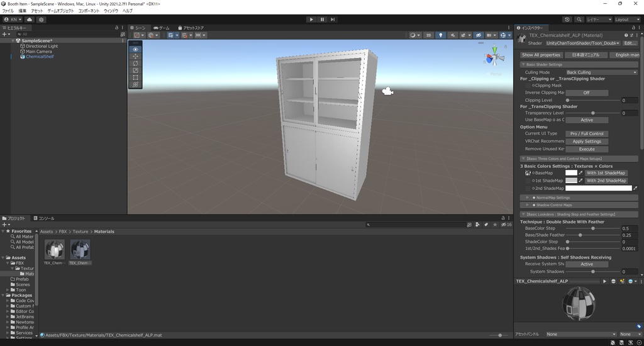The image size is (644, 346).
Task: Click the inspector help question icon
Action: pos(626,35)
